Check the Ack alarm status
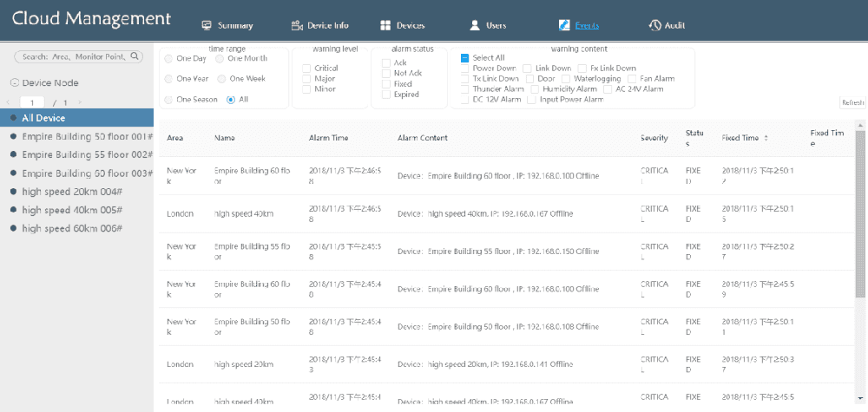The image size is (868, 412). pyautogui.click(x=386, y=63)
